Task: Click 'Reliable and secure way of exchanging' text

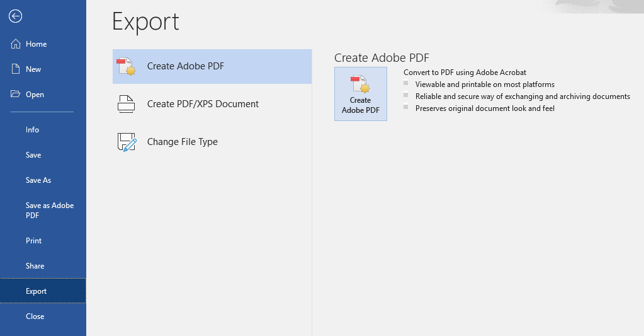Action: pos(523,96)
